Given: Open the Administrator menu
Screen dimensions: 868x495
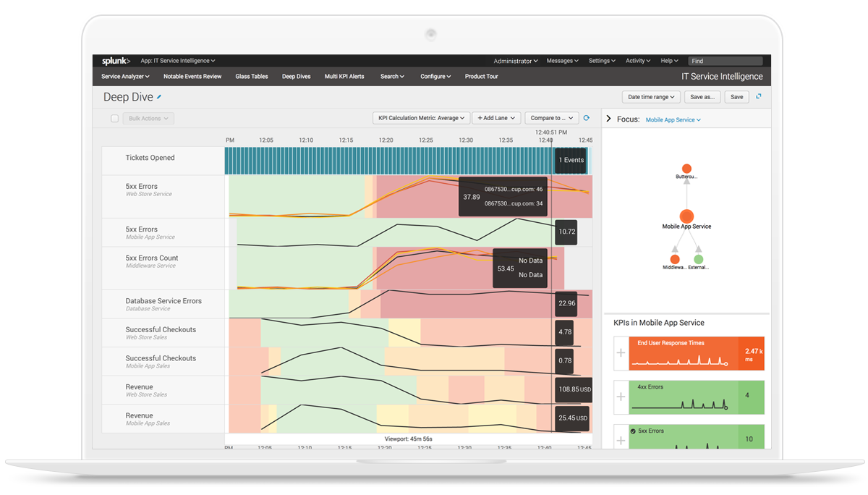Looking at the screenshot, I should coord(516,61).
